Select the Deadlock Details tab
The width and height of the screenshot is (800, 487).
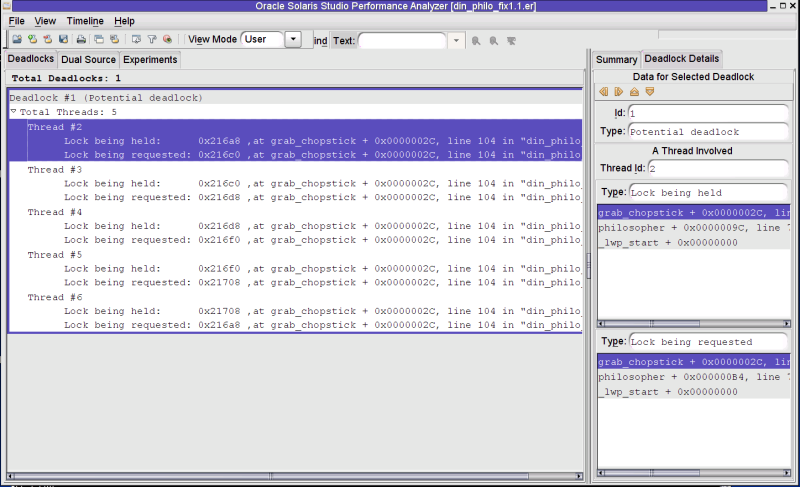(682, 59)
